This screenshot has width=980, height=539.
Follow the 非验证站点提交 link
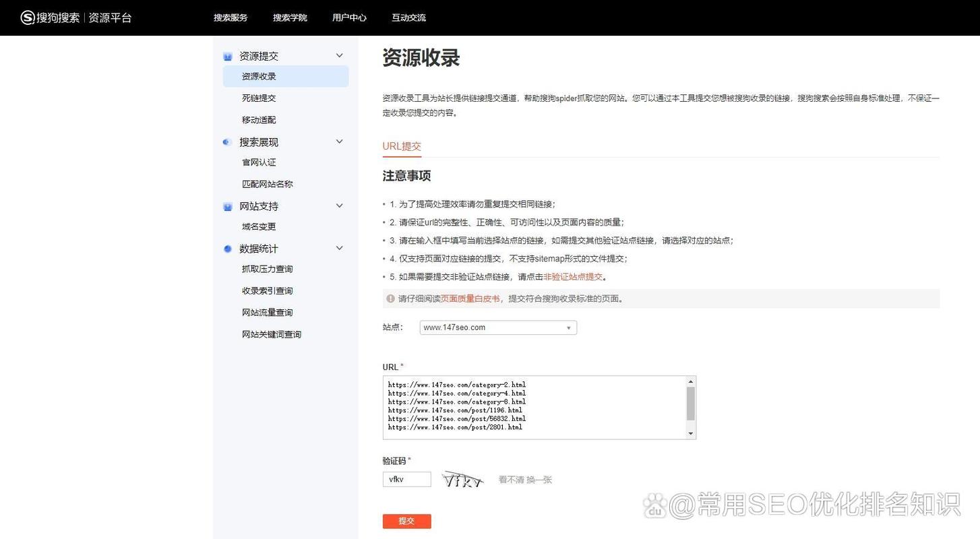click(573, 277)
